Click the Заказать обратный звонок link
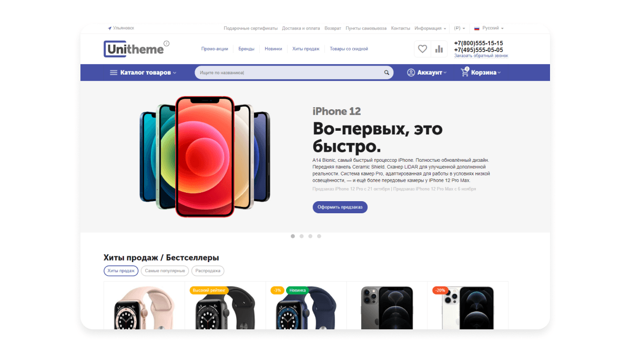 (481, 56)
